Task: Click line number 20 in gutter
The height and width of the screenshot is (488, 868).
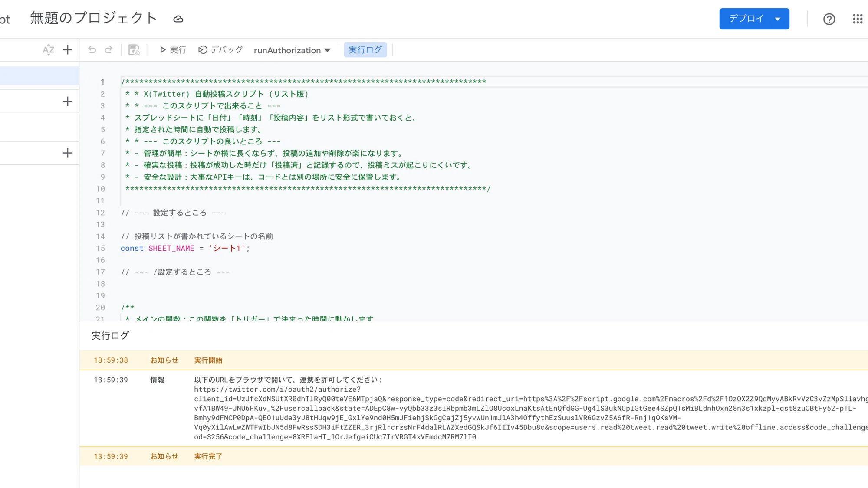Action: (100, 308)
